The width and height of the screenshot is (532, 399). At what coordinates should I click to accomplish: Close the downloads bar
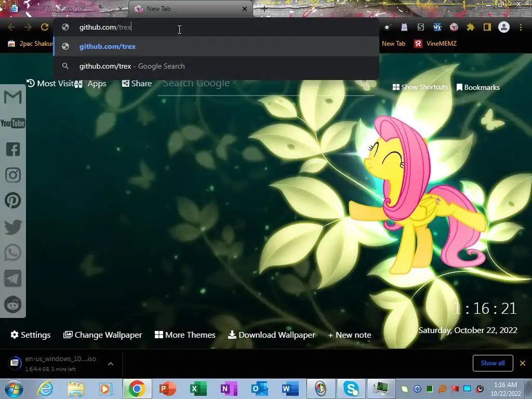[523, 363]
